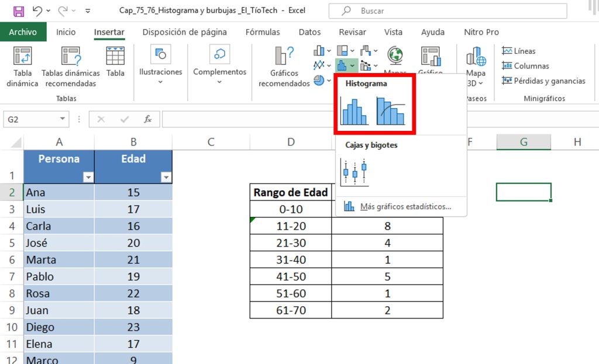Image resolution: width=599 pixels, height=364 pixels.
Task: Open Gráficos recomendados
Action: pyautogui.click(x=284, y=67)
